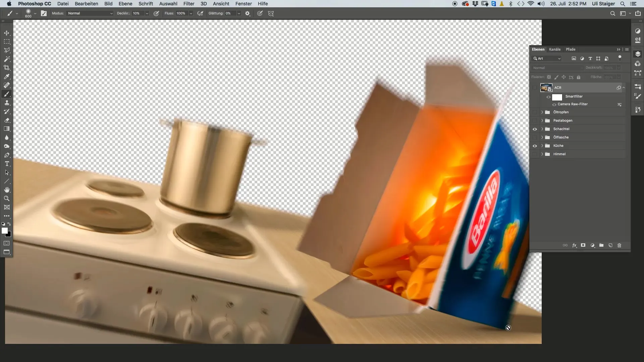Select the Zoom tool
The height and width of the screenshot is (362, 644).
point(7,198)
